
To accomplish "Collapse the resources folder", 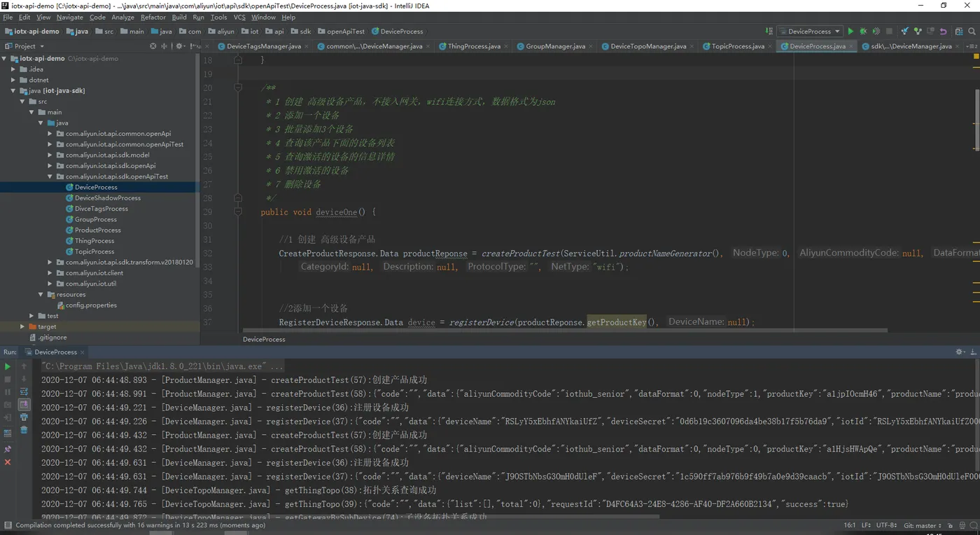I will click(x=41, y=295).
